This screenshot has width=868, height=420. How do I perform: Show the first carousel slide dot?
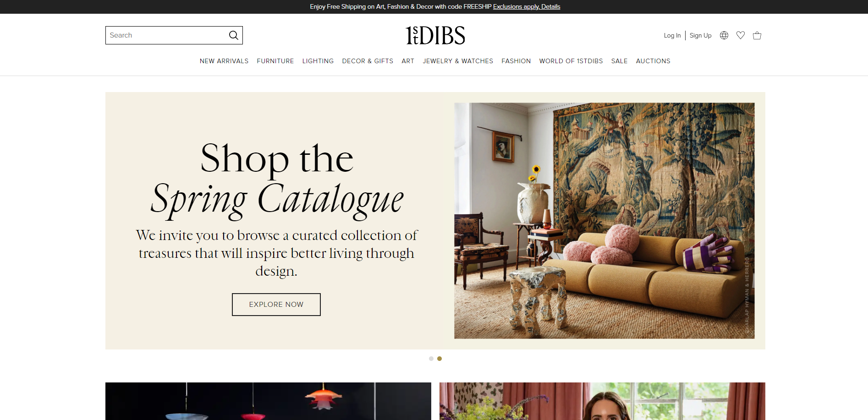coord(431,359)
